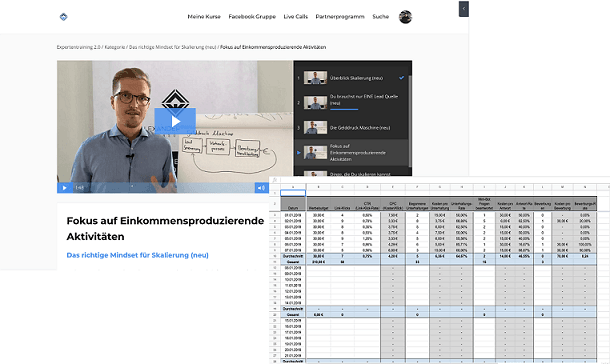Click the 'Datum' header cell in the spreadsheet
This screenshot has height=364, width=610.
click(293, 204)
